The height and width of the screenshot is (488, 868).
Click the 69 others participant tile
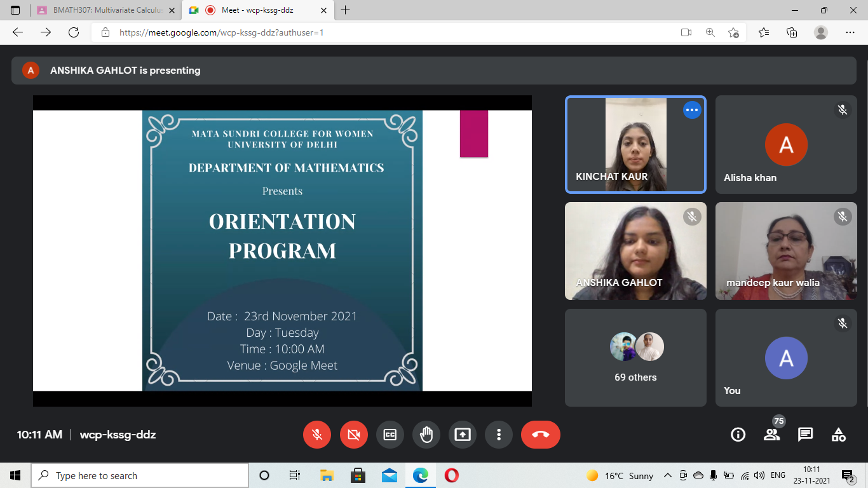click(635, 357)
